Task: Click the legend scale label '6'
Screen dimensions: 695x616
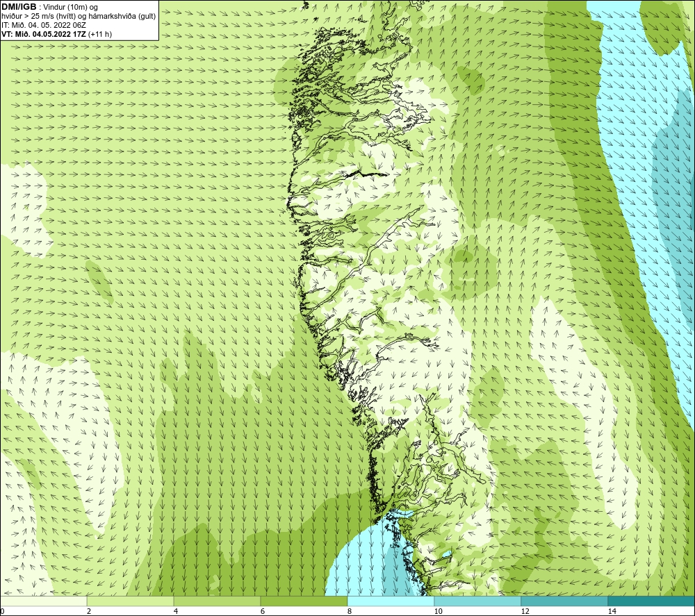Action: pos(263,611)
